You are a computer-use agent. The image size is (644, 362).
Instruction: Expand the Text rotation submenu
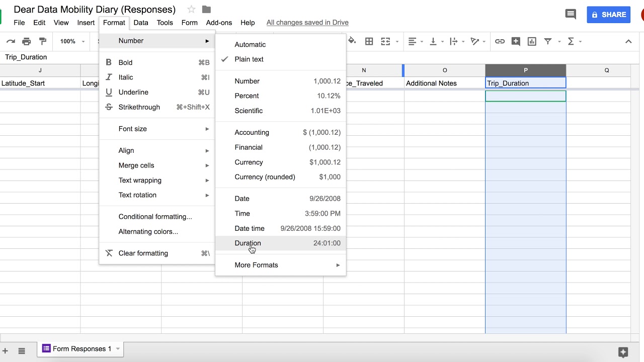tap(157, 195)
